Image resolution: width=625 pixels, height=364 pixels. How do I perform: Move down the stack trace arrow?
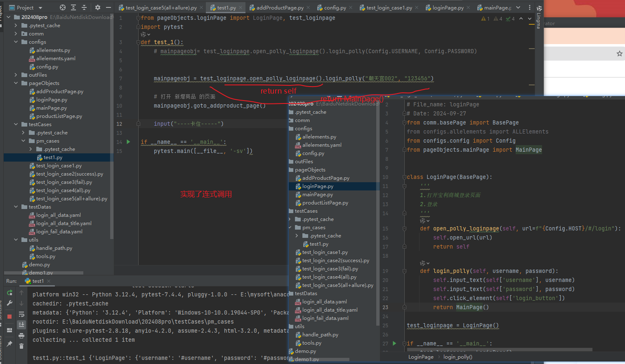point(21,303)
